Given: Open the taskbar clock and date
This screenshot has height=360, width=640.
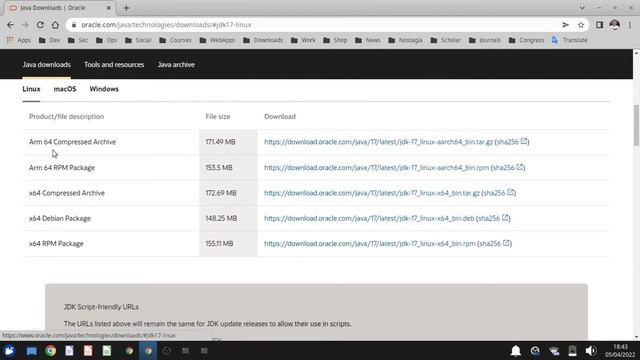Looking at the screenshot, I should [x=620, y=351].
